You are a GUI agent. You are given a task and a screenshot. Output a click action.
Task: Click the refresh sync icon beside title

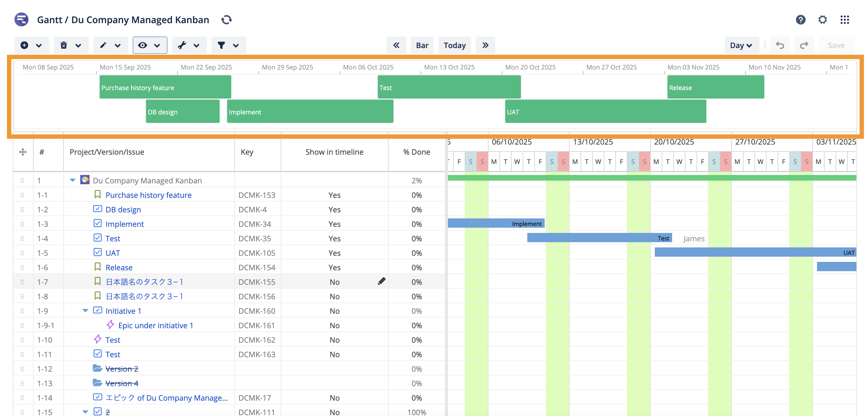[227, 20]
